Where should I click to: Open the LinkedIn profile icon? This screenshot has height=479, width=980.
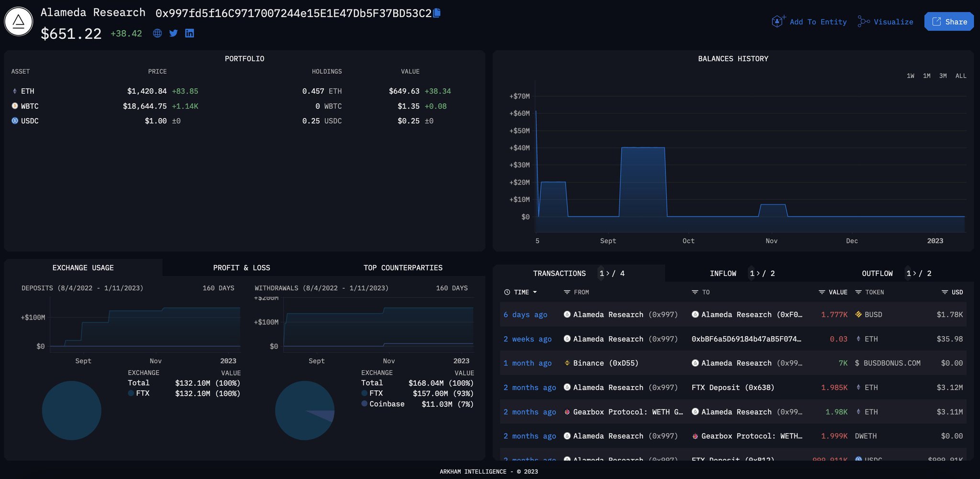point(189,33)
